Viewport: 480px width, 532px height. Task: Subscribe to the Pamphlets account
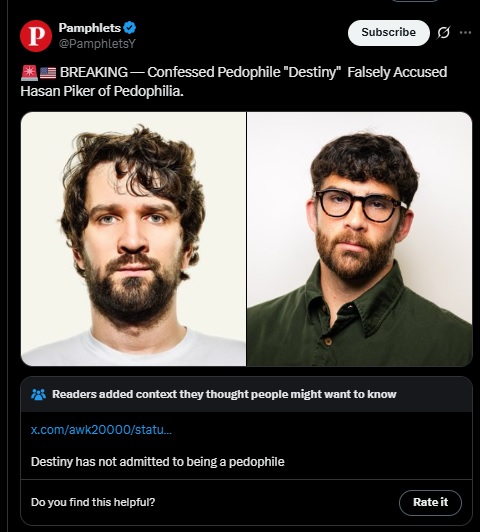(x=389, y=33)
